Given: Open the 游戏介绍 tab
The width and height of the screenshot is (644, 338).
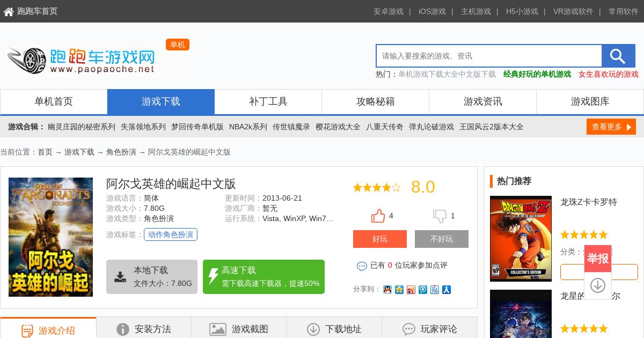Looking at the screenshot, I should pos(48,328).
